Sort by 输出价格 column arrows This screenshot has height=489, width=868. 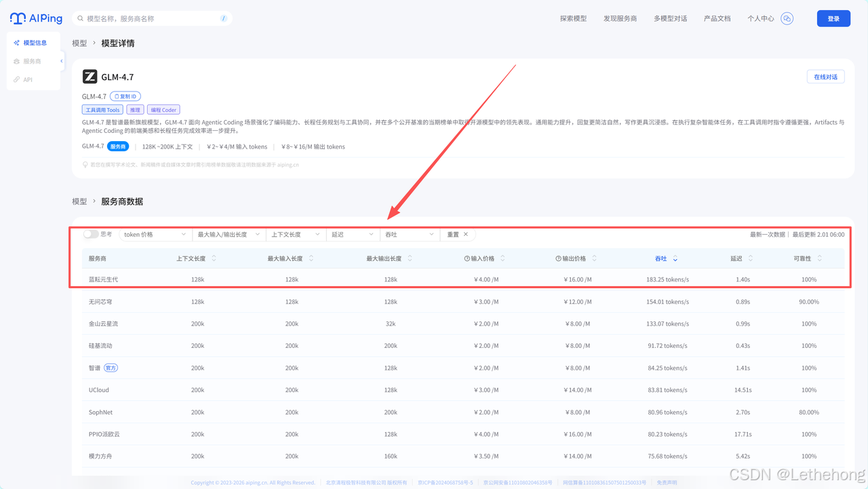[x=594, y=258]
